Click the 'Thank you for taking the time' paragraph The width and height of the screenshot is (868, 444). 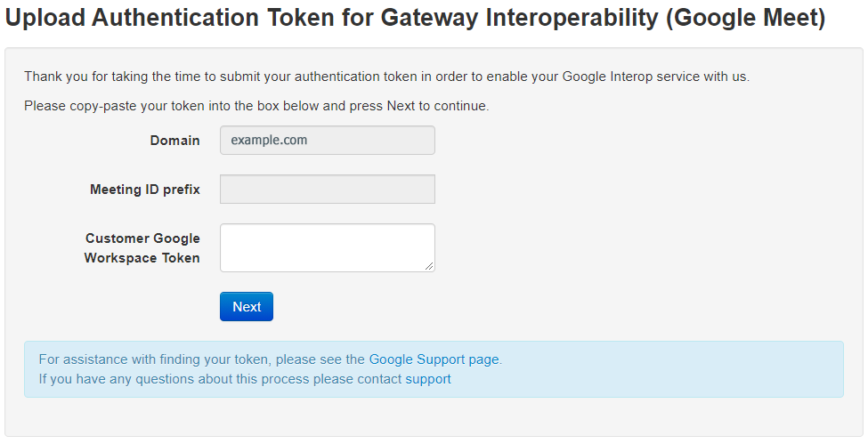267,77
